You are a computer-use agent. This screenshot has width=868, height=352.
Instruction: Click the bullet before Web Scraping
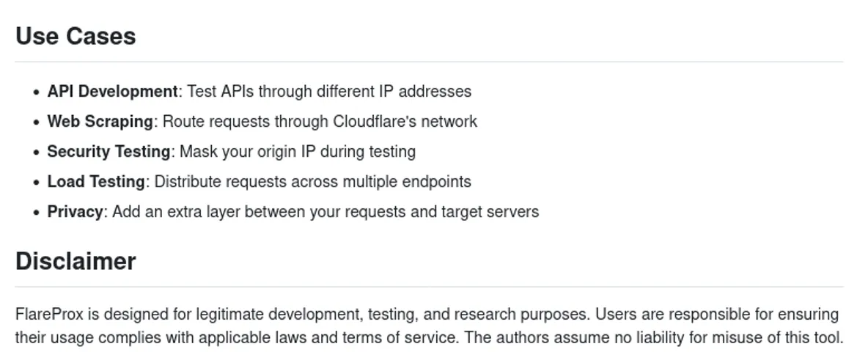click(36, 123)
